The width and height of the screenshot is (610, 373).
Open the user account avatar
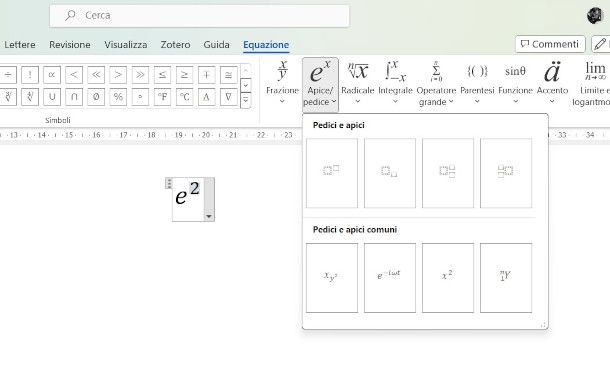[x=595, y=16]
